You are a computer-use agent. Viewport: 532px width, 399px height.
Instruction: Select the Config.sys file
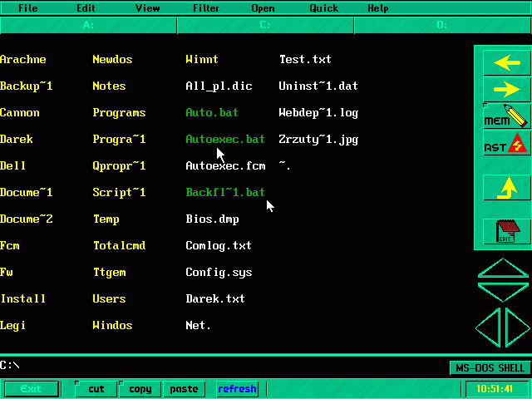point(219,273)
